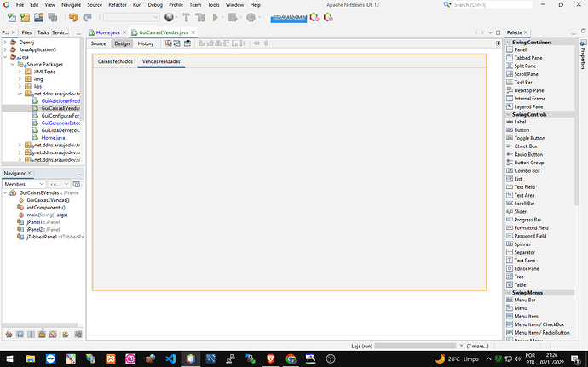
Task: Expand the Dom4j project node
Action: [x=5, y=43]
